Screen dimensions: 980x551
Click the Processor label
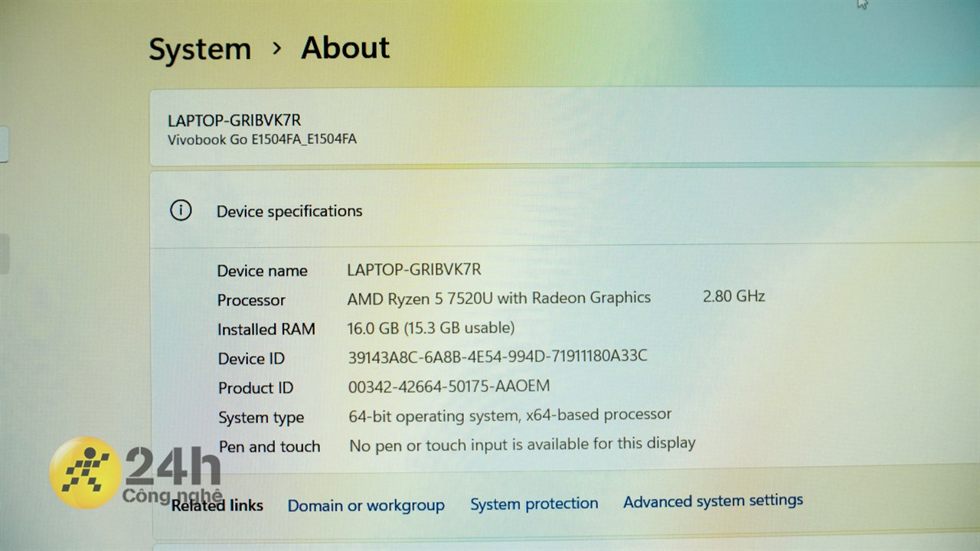coord(251,300)
